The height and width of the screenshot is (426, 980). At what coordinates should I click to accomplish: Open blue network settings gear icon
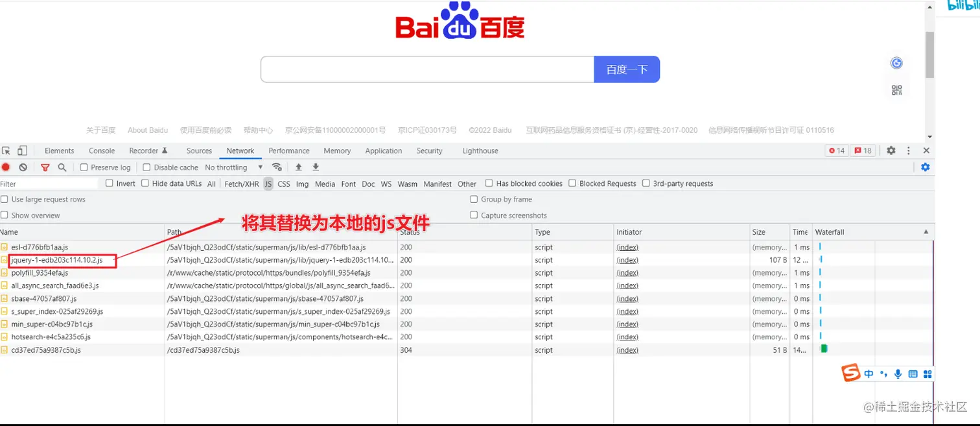(925, 167)
